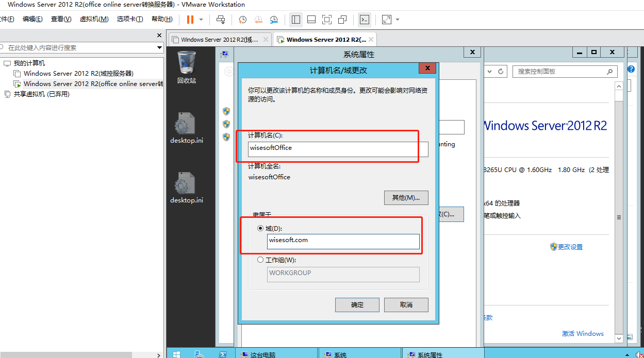The width and height of the screenshot is (644, 358).
Task: Close the 系统属性 window
Action: point(472,52)
